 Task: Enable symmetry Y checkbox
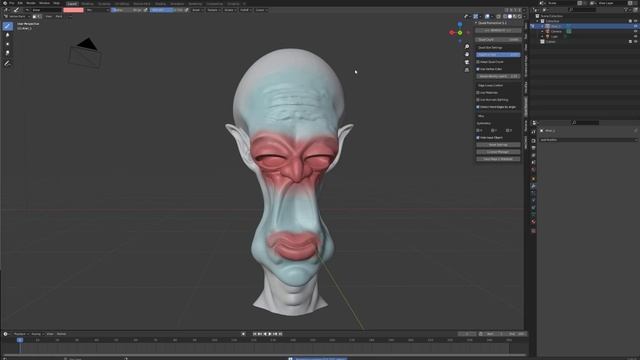pyautogui.click(x=493, y=131)
